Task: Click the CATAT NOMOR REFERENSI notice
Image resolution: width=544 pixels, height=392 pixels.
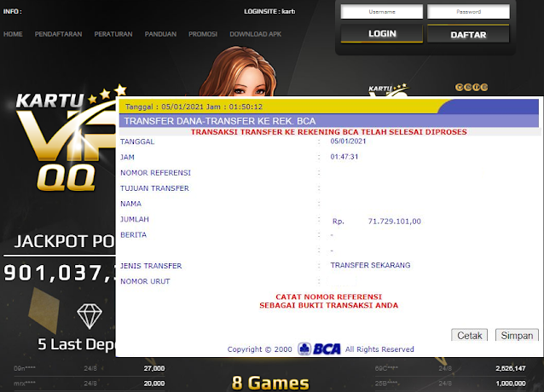Action: [328, 301]
